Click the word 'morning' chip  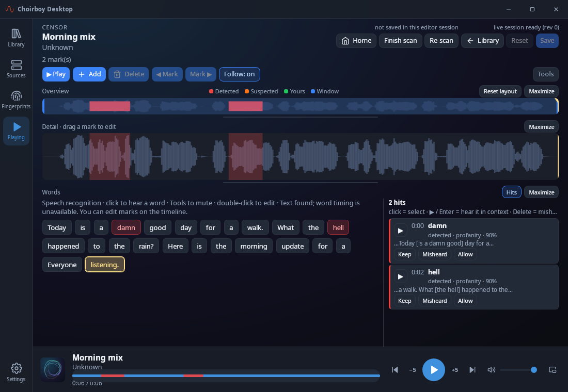click(x=254, y=246)
